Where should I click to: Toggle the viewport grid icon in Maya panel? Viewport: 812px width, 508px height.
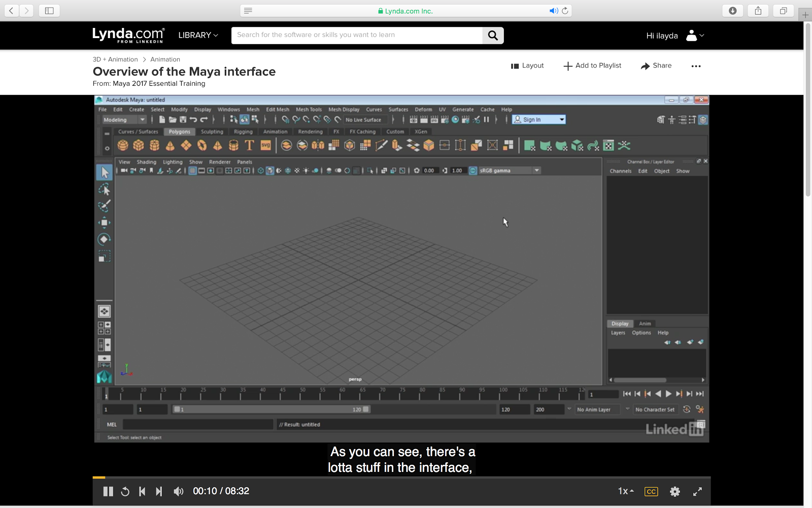192,171
